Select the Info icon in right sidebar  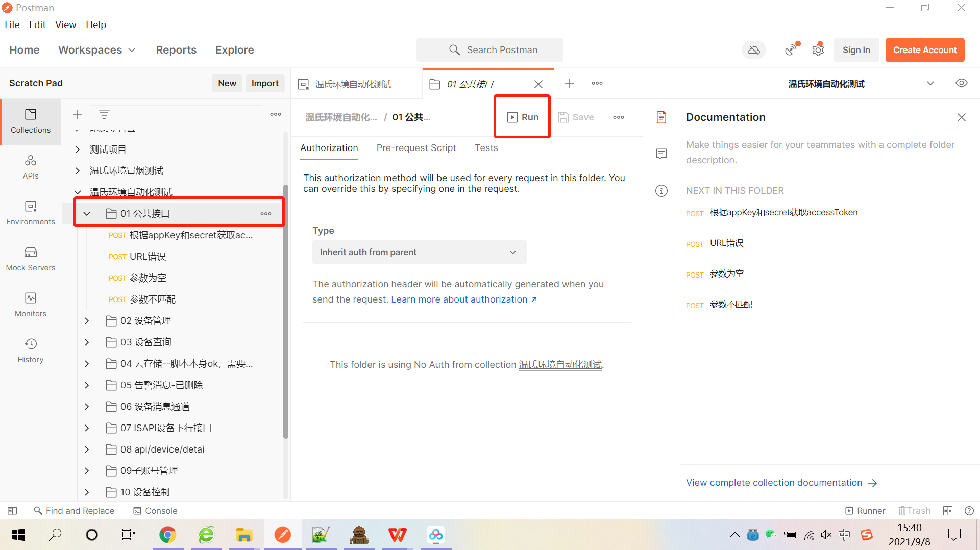[661, 191]
